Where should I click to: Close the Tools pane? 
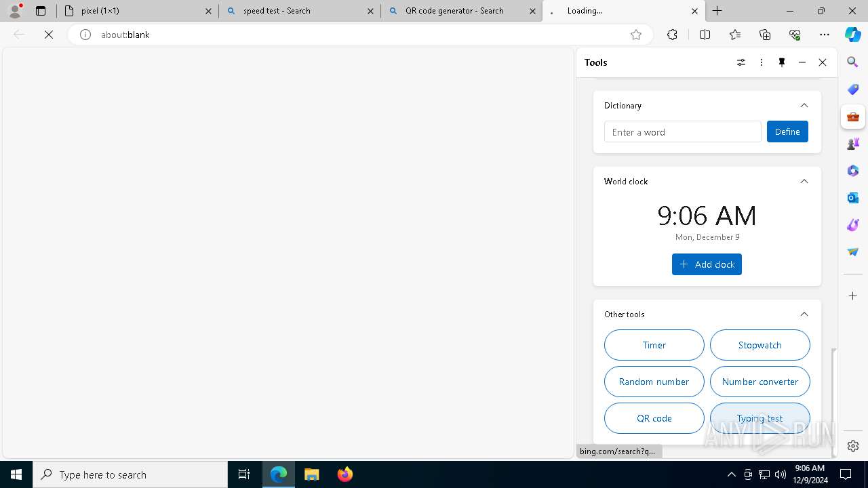823,62
